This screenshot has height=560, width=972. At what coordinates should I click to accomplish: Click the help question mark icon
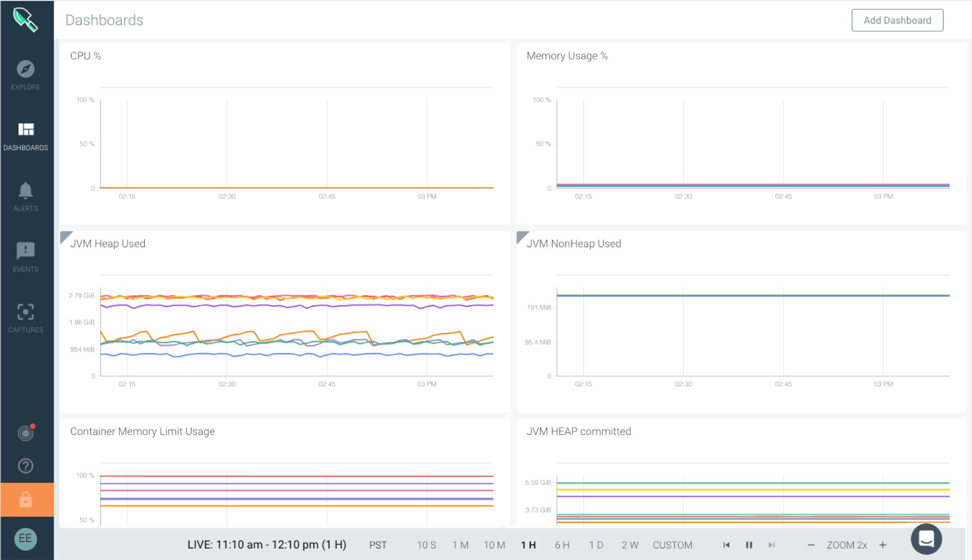(x=25, y=466)
